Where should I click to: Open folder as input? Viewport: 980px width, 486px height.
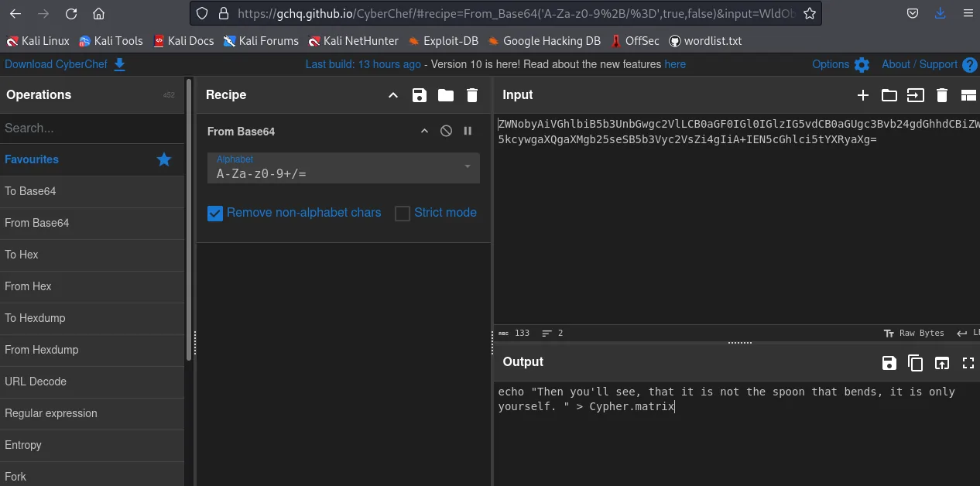[889, 95]
